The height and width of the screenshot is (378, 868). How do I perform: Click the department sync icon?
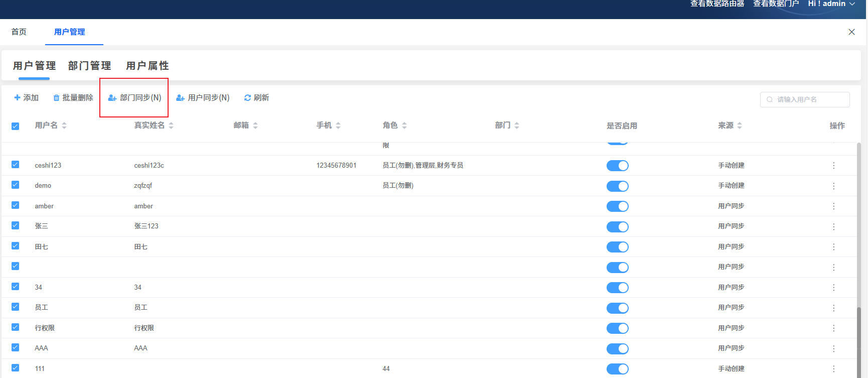[112, 98]
